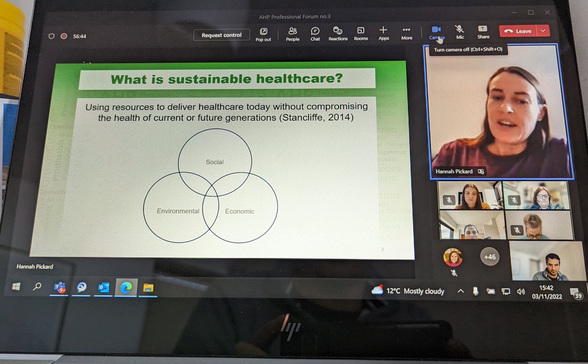
Task: Open breakout Rooms
Action: click(x=361, y=34)
